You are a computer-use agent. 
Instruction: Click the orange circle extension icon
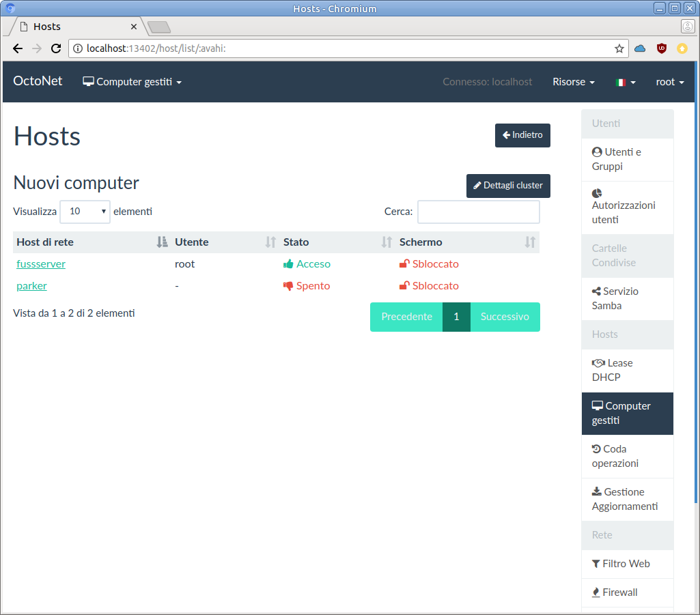coord(682,48)
